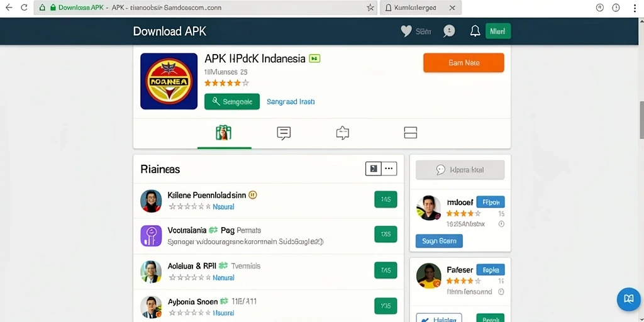Click the Aoleiuan & RPII avatar
The image size is (644, 322).
[151, 272]
